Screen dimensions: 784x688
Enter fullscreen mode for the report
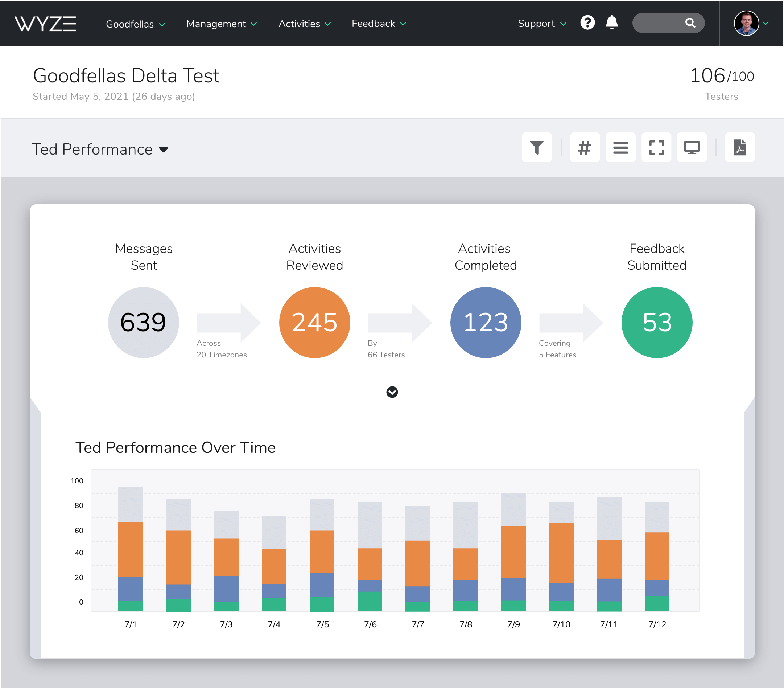click(656, 147)
